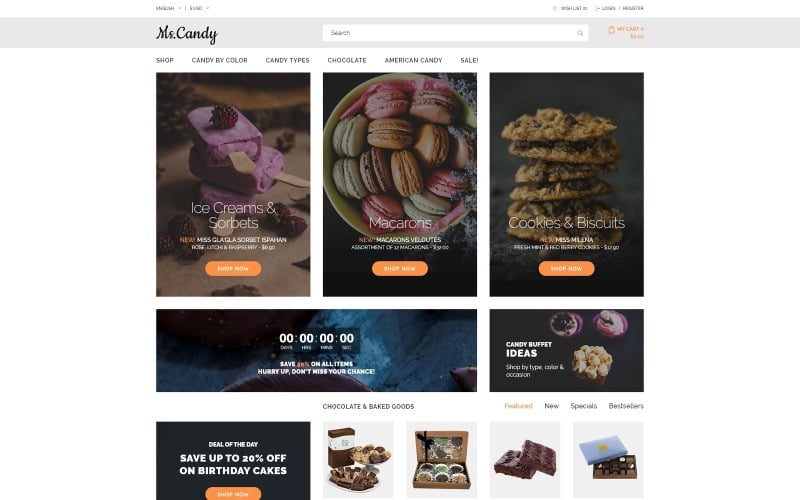This screenshot has height=500, width=800.
Task: Open the Candy Buffet Ideas banner
Action: 566,351
